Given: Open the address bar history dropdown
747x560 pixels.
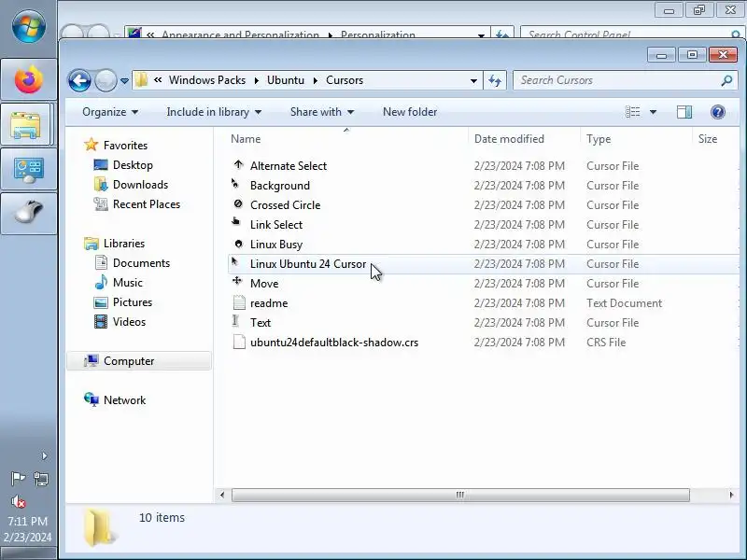Looking at the screenshot, I should coord(473,80).
